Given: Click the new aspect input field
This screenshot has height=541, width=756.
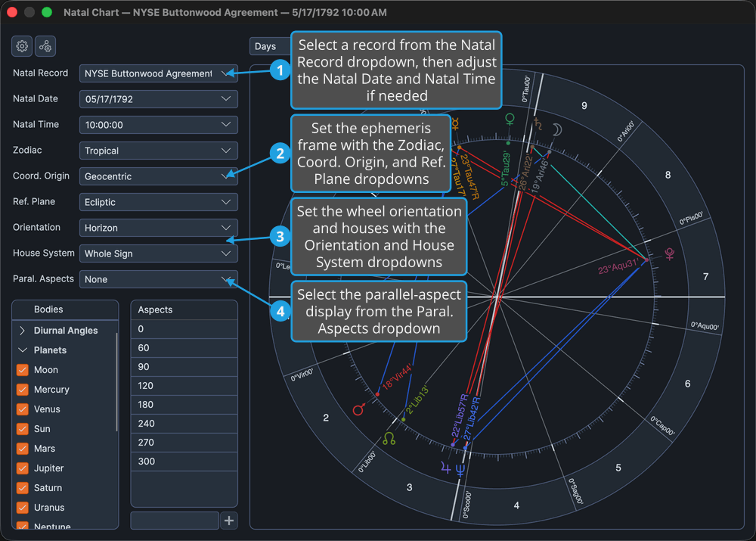Looking at the screenshot, I should pyautogui.click(x=175, y=521).
